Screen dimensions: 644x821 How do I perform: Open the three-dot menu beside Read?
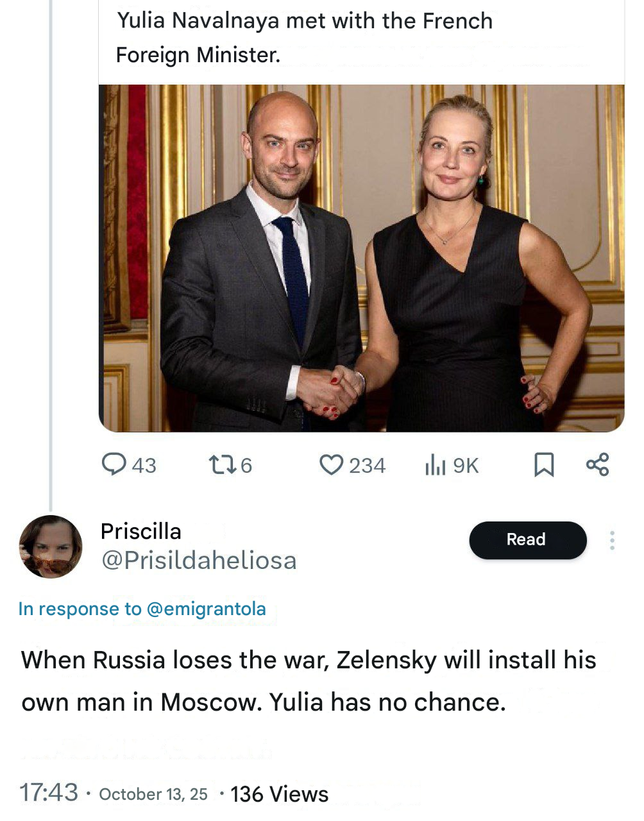point(612,540)
